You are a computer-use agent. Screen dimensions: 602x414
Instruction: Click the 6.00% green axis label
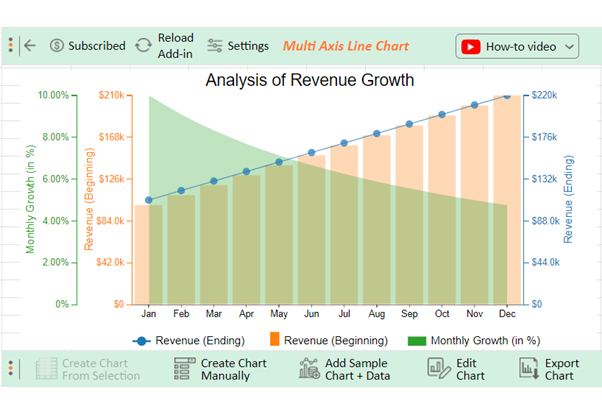tap(56, 179)
